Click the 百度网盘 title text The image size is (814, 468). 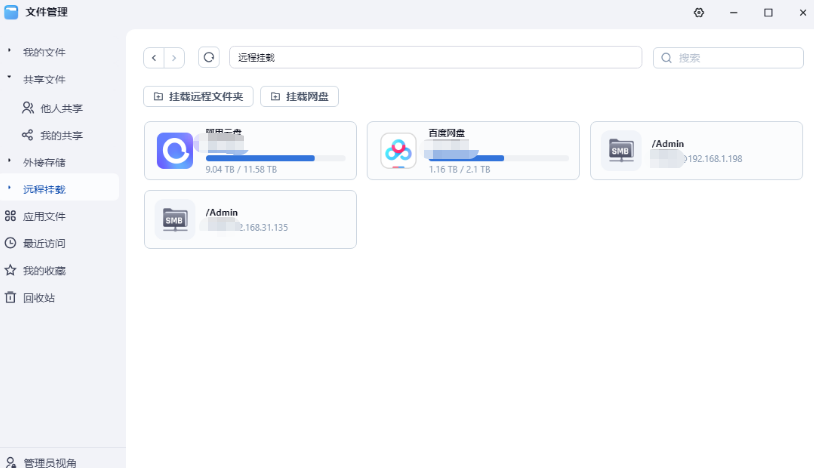coord(446,133)
